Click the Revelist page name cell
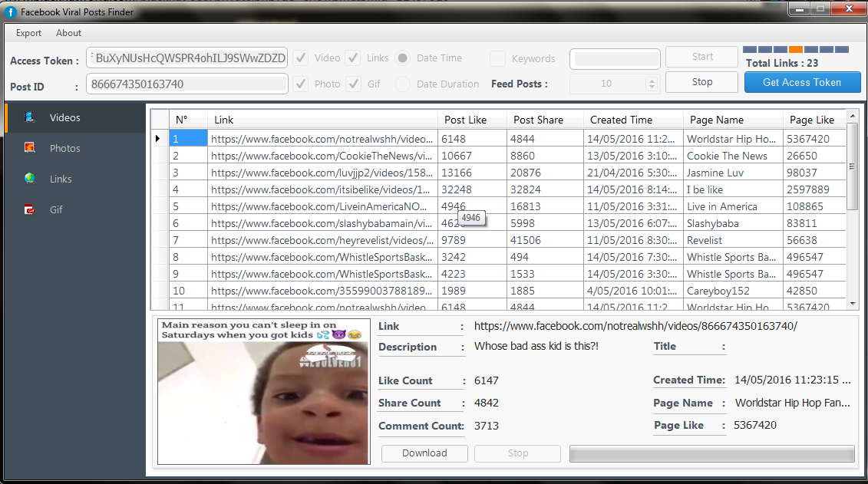This screenshot has width=868, height=484. [x=733, y=240]
